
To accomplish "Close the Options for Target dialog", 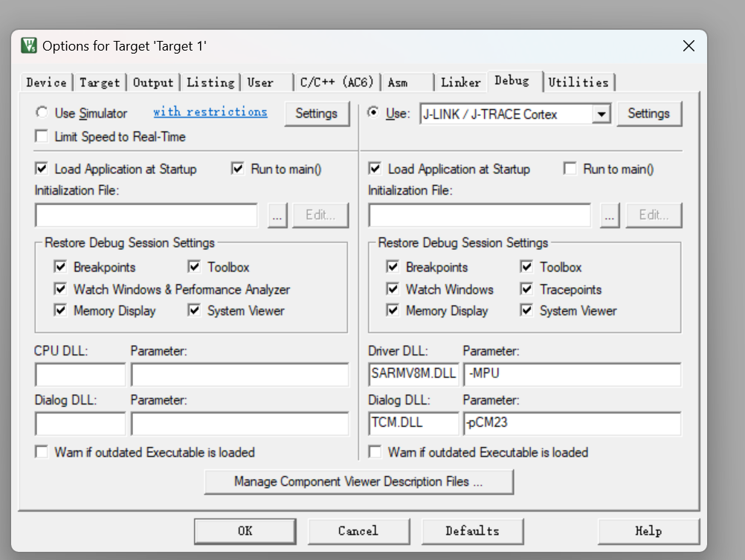I will tap(688, 45).
